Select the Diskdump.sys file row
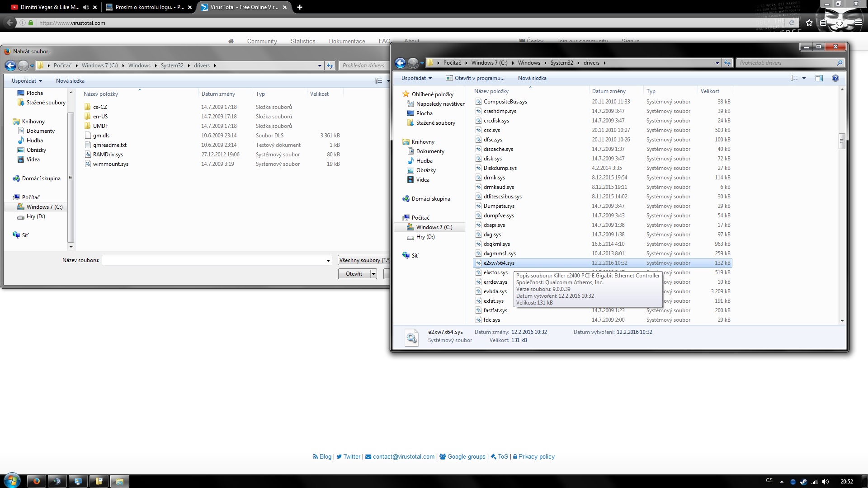 [x=602, y=168]
